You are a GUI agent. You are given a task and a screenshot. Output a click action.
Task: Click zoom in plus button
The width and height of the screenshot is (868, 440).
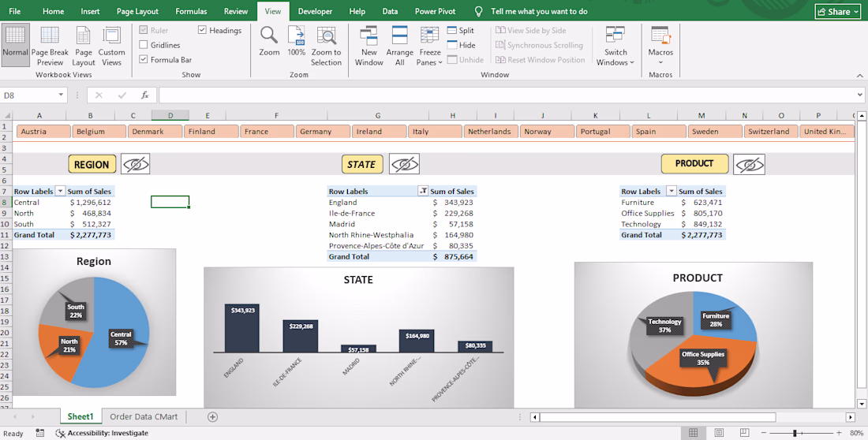pyautogui.click(x=839, y=433)
